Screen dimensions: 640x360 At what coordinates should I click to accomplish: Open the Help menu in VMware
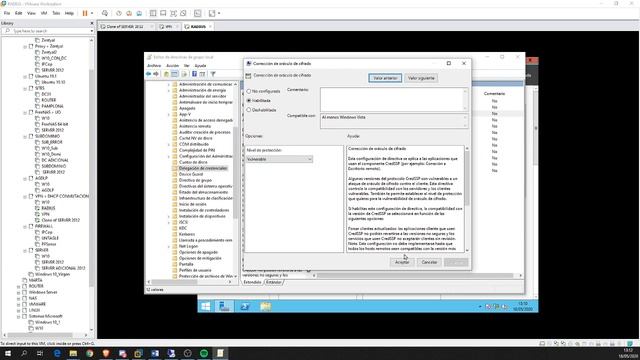[x=69, y=13]
